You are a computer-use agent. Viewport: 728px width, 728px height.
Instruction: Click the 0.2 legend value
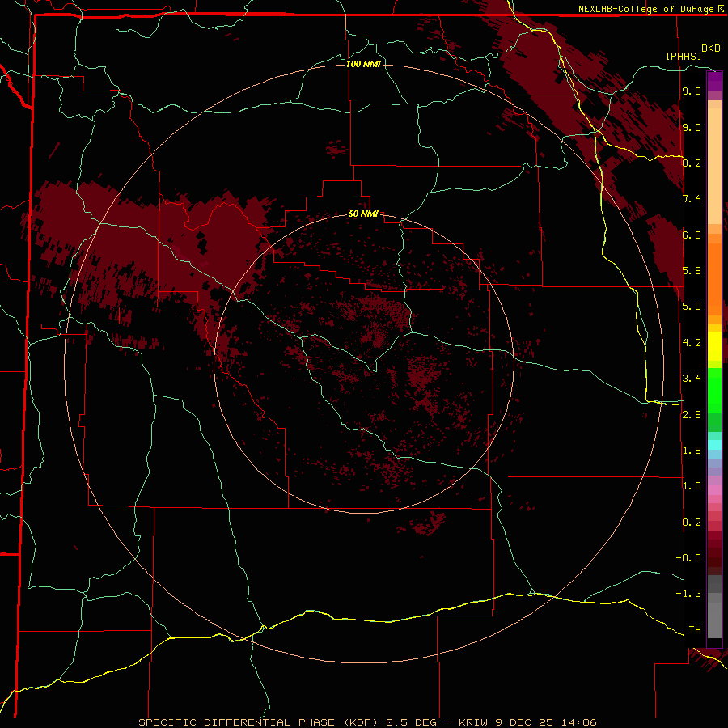[692, 523]
